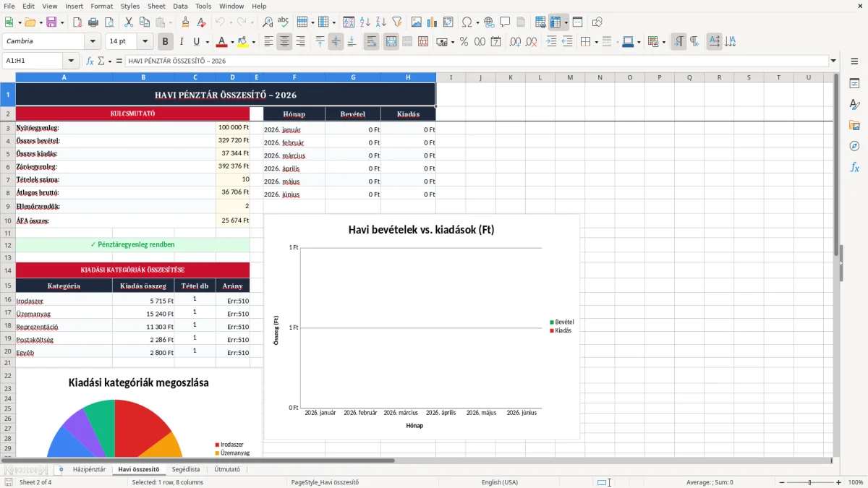
Task: Expand the formula bar arrow
Action: 833,61
